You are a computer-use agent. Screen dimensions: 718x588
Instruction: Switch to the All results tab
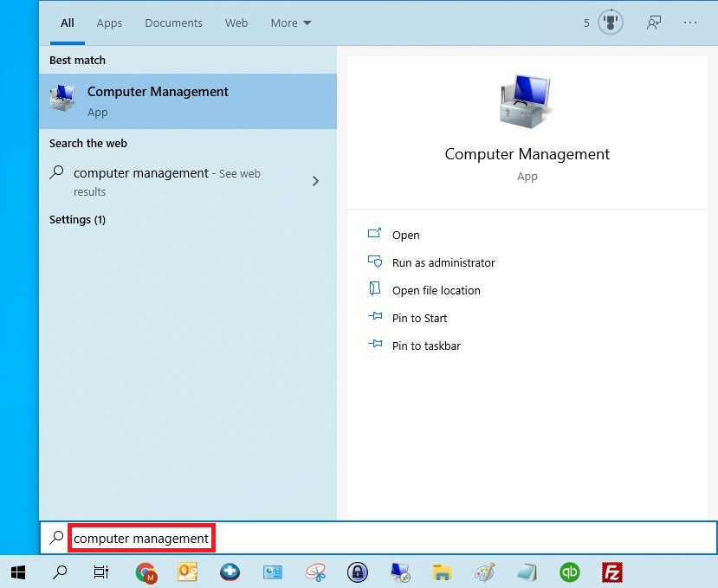tap(68, 23)
